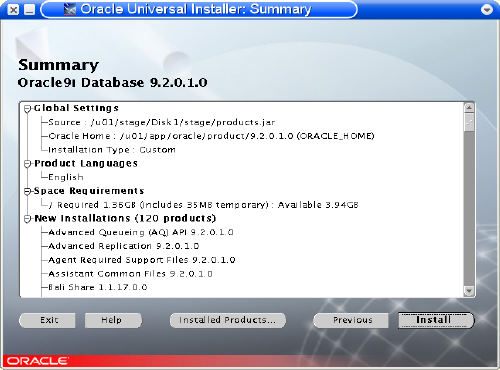Select Bali Share 1.1.17.0.0 row

click(x=98, y=287)
